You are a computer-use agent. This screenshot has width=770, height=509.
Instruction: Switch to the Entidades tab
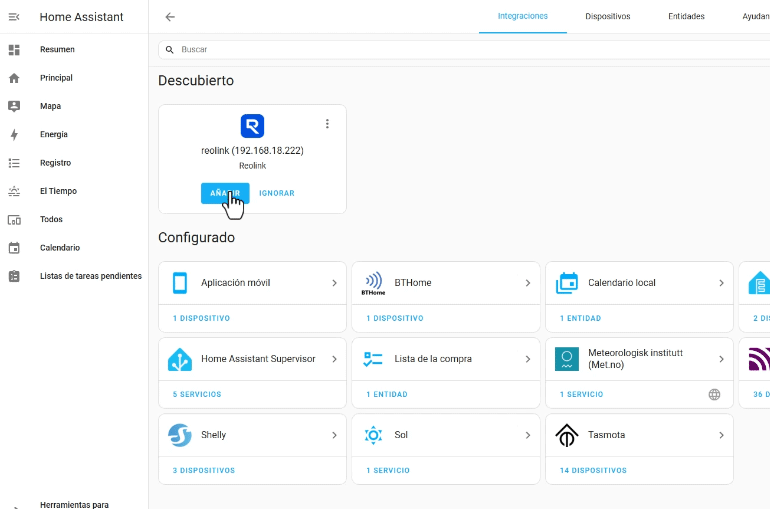686,16
